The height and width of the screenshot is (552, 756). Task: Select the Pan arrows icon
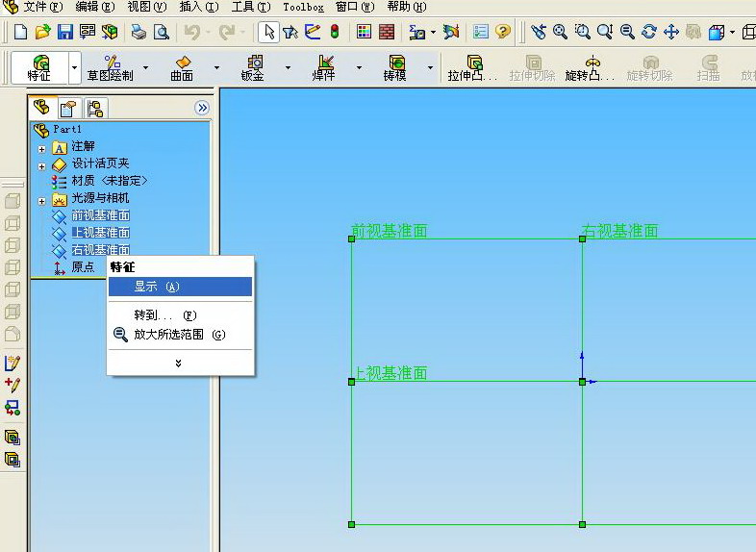[671, 33]
